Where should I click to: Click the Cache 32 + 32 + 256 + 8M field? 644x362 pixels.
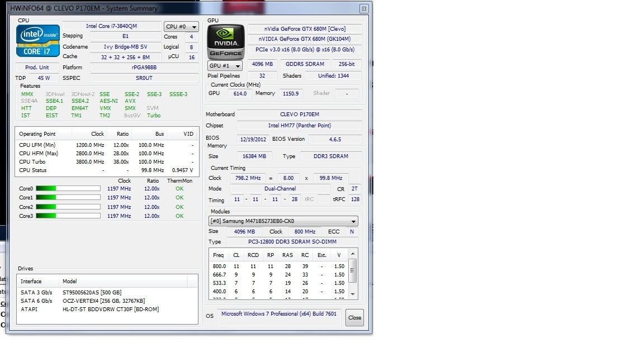tap(125, 57)
